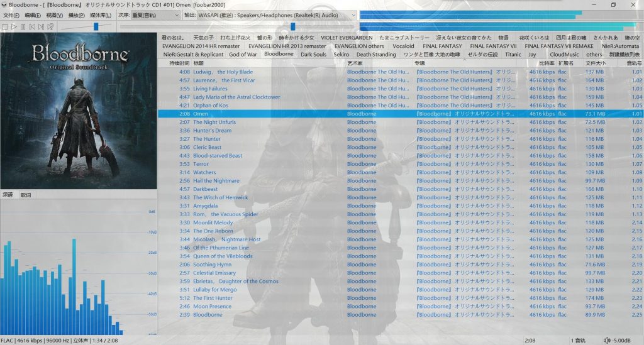Switch to the Sekiro playlist tab
The width and height of the screenshot is (644, 345).
click(x=341, y=54)
